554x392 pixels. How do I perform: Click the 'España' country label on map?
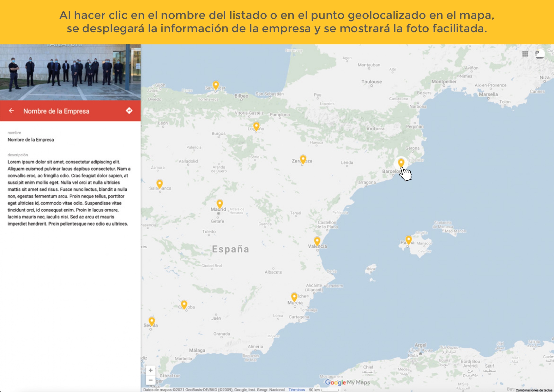(231, 249)
